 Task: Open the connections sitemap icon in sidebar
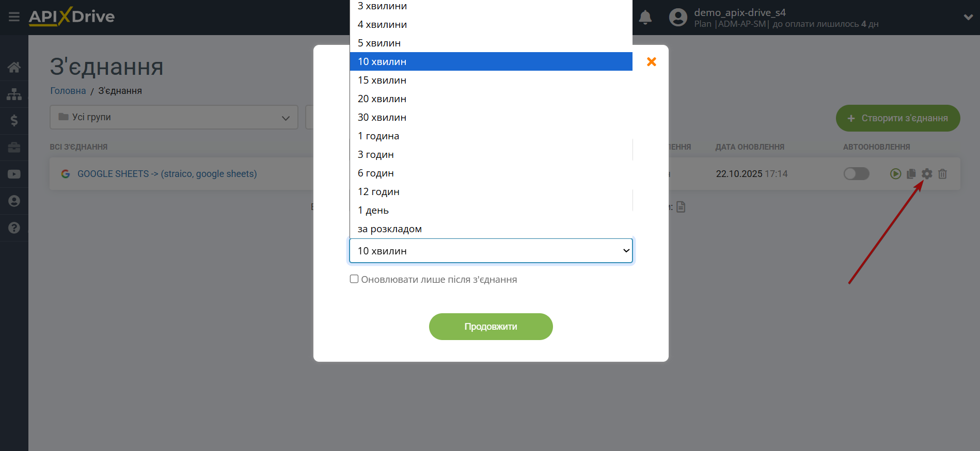(x=14, y=94)
